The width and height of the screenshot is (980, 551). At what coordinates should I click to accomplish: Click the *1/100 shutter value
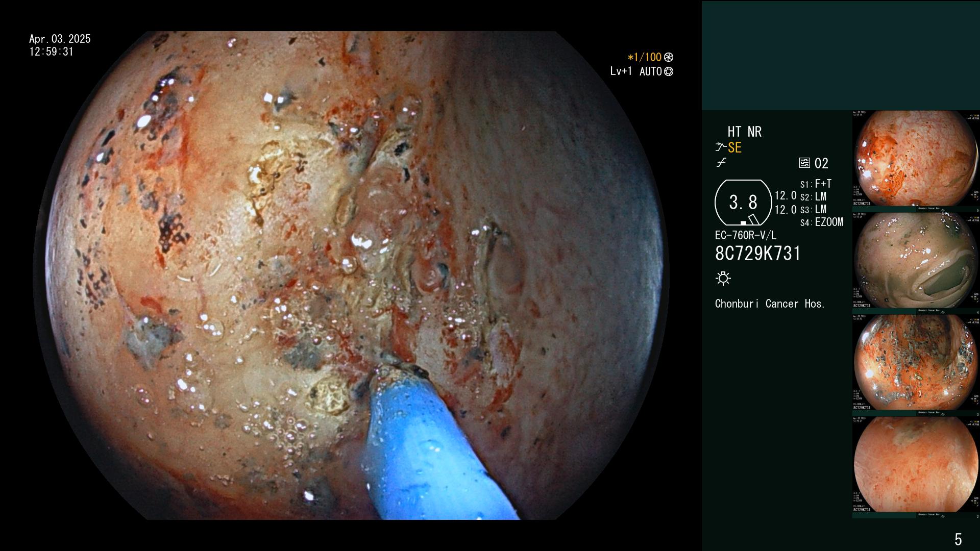click(x=645, y=58)
